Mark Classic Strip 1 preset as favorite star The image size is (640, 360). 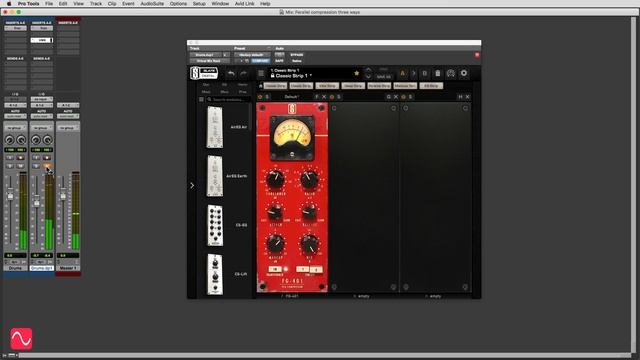(x=356, y=73)
